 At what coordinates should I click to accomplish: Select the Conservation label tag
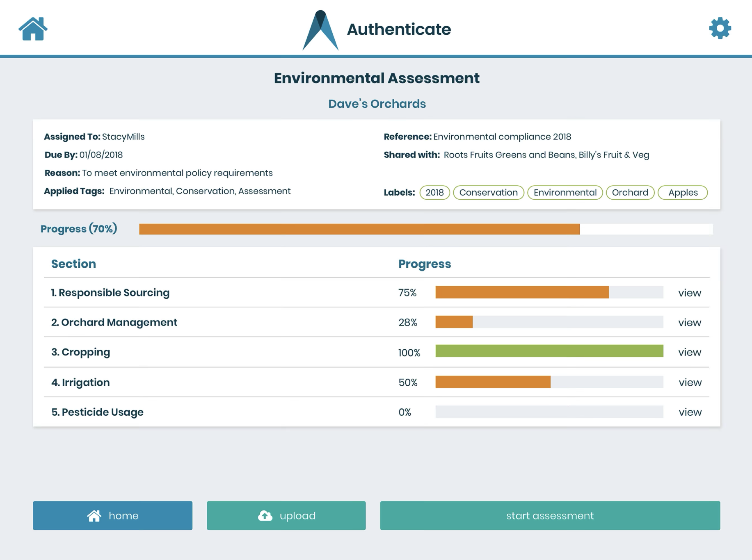click(x=488, y=193)
